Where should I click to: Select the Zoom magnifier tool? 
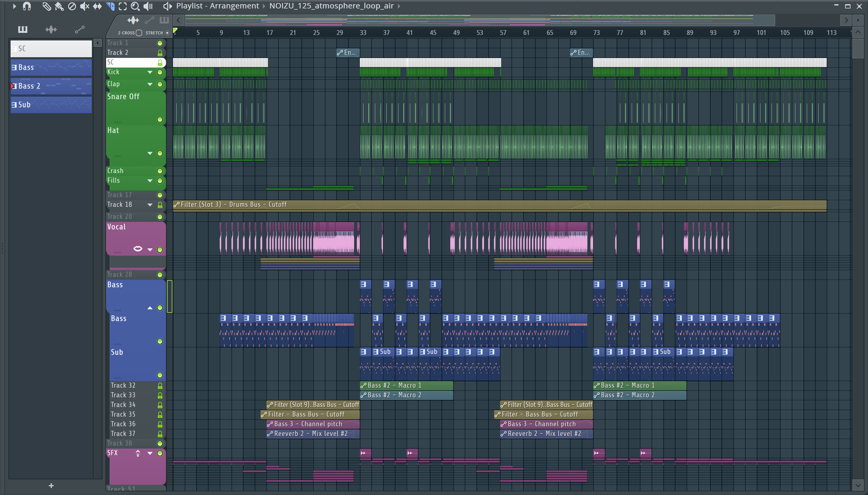135,6
